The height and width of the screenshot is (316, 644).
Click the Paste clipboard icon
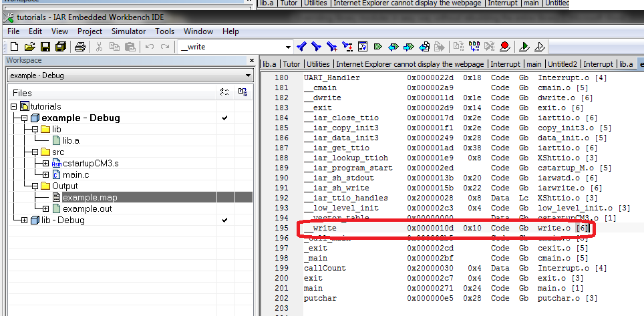[x=130, y=47]
